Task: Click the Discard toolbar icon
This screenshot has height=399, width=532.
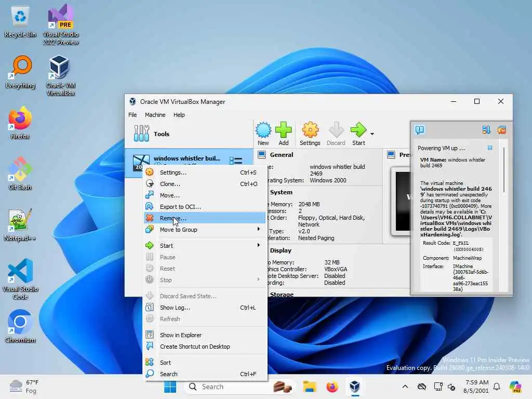Action: pos(336,134)
